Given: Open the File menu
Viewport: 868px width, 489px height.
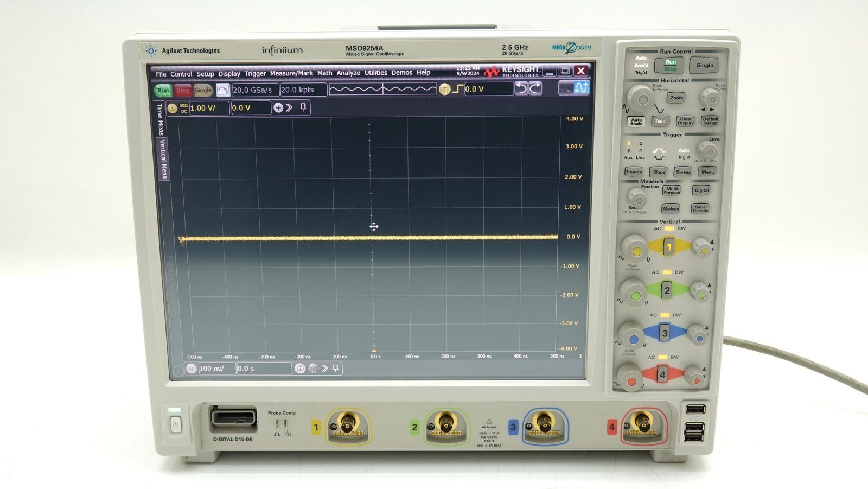Looking at the screenshot, I should [161, 74].
